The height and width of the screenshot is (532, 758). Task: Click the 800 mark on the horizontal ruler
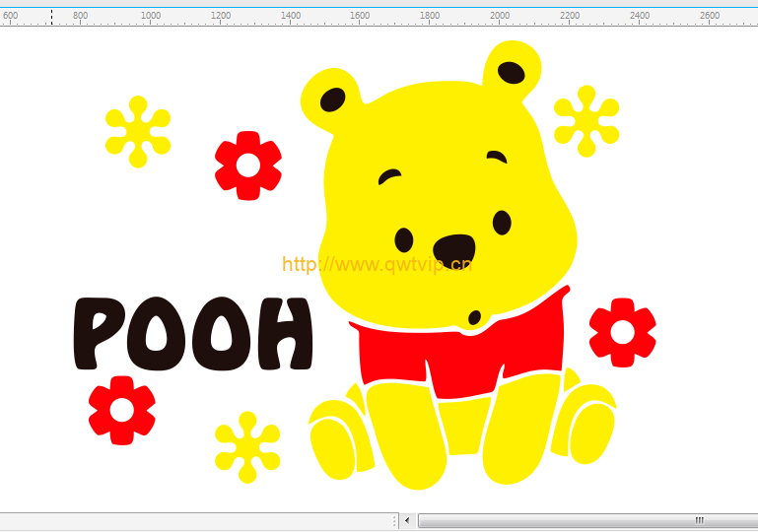click(x=80, y=16)
